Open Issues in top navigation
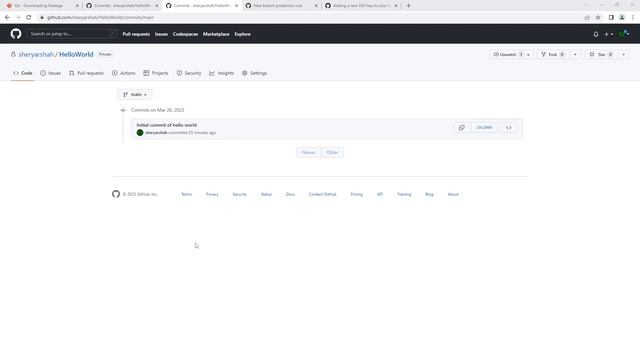 [161, 34]
